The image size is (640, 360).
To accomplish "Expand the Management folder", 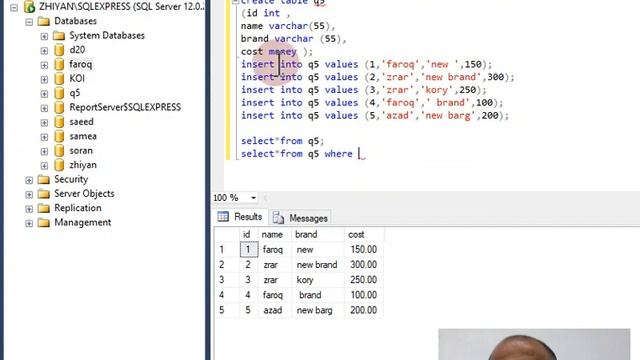I will click(x=29, y=223).
